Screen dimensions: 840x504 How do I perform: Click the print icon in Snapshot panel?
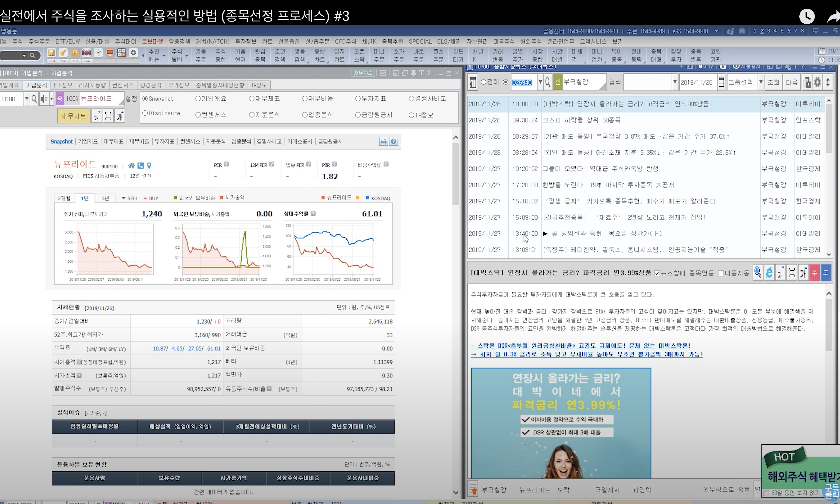click(x=383, y=142)
